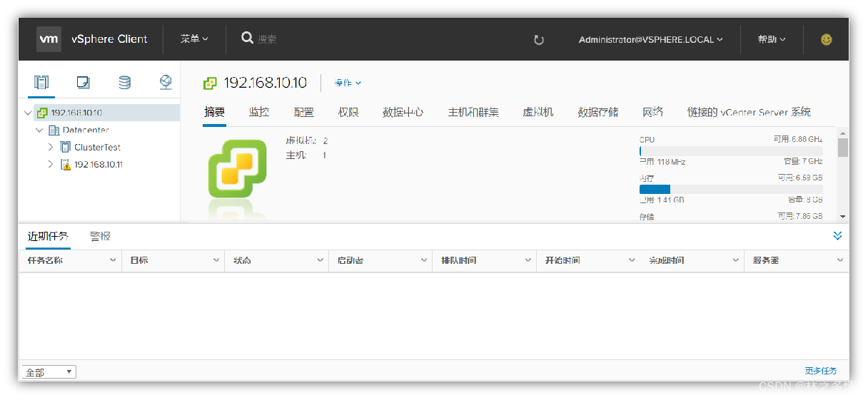
Task: Switch to the 主机和群集 tab
Action: coord(473,112)
